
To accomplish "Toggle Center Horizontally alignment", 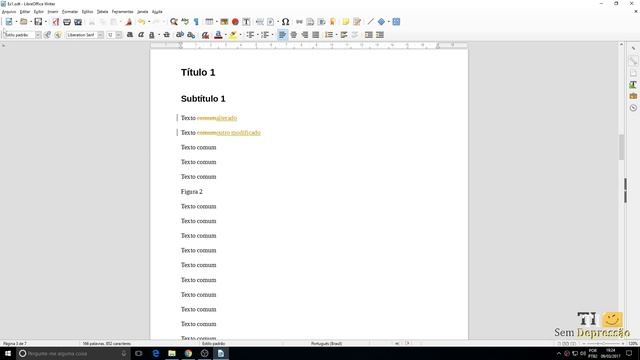I will tap(293, 35).
